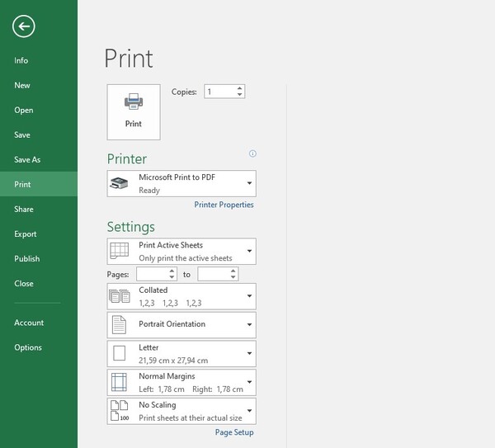495x448 pixels.
Task: Choose Save in the sidebar
Action: point(39,134)
